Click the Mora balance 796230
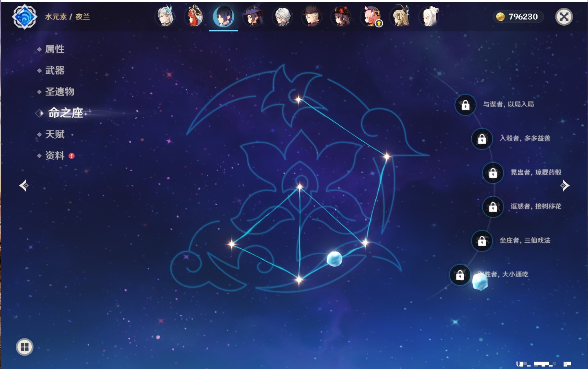Viewport: 588px width, 369px height. (523, 17)
